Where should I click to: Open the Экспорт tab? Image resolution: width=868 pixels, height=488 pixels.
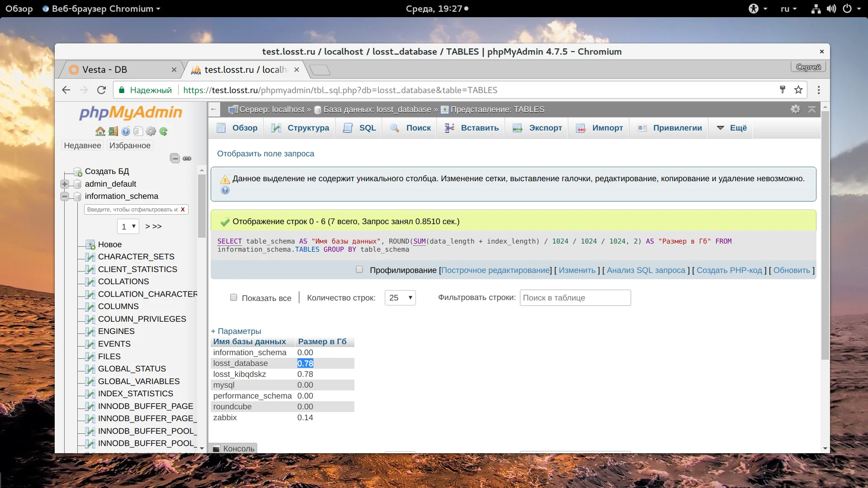[x=538, y=128]
